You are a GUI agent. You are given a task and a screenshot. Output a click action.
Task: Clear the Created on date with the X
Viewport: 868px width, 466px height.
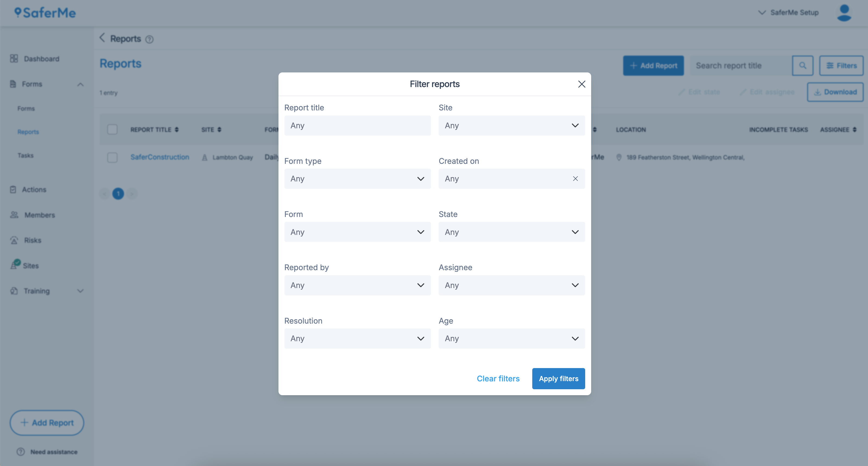(x=575, y=179)
